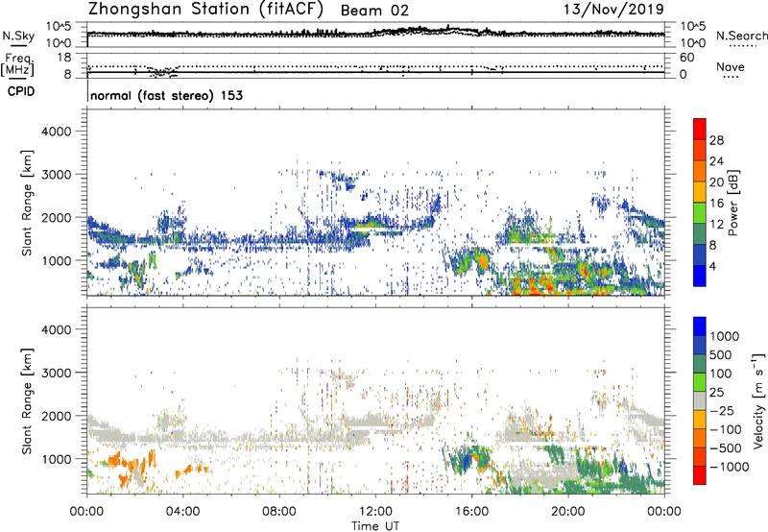The image size is (768, 532).
Task: Click the '04:00' time tick label
Action: click(x=182, y=512)
